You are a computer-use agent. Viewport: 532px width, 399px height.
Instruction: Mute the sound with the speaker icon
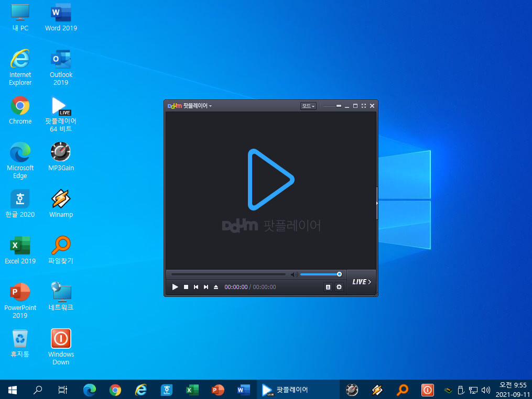coord(294,274)
